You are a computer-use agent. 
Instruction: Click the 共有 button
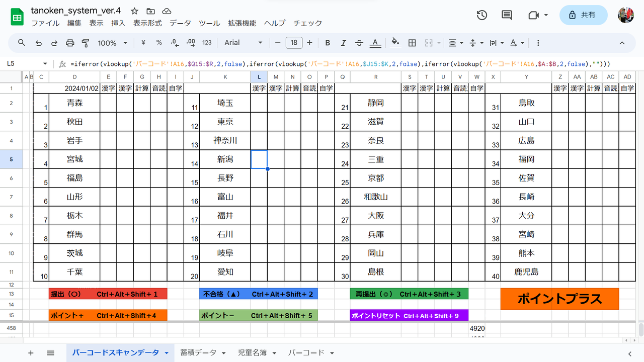pyautogui.click(x=583, y=15)
